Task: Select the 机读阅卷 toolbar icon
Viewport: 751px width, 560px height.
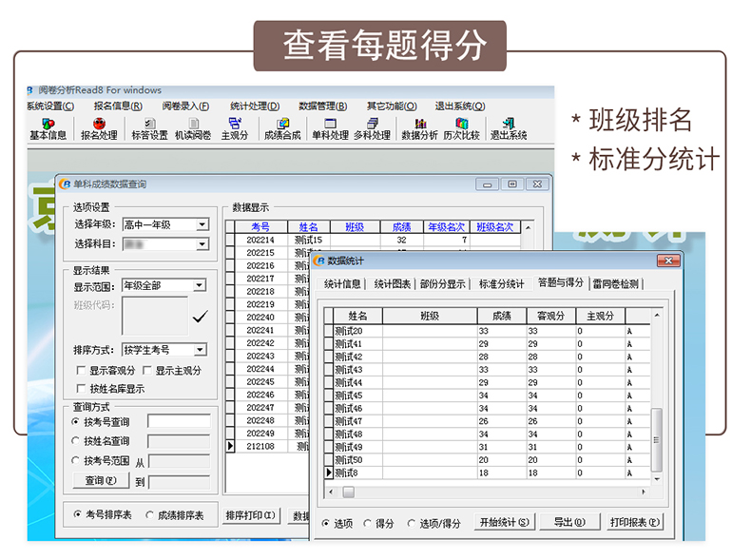Action: [x=193, y=128]
